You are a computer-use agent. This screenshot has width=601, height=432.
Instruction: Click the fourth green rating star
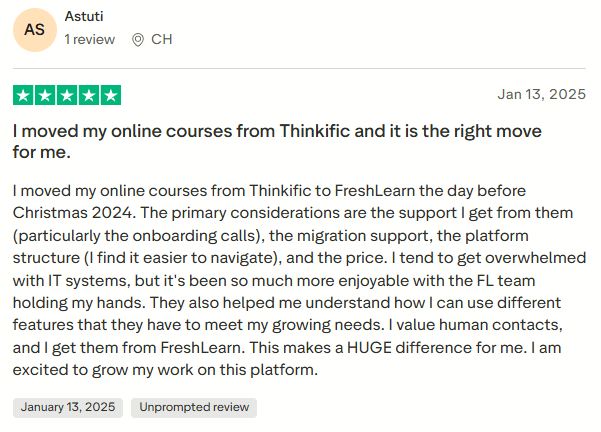[x=89, y=95]
